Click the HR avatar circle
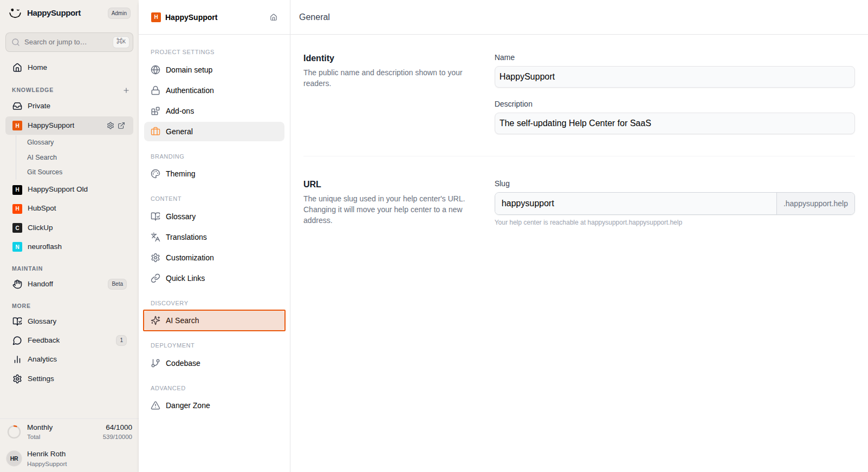 pos(14,458)
